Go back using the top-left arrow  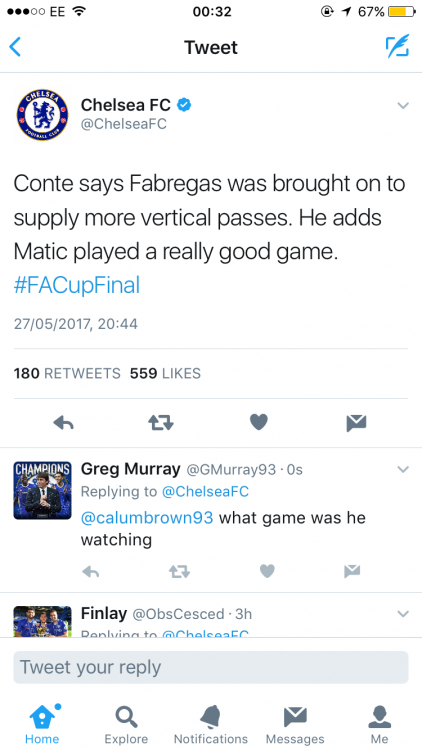[x=15, y=47]
